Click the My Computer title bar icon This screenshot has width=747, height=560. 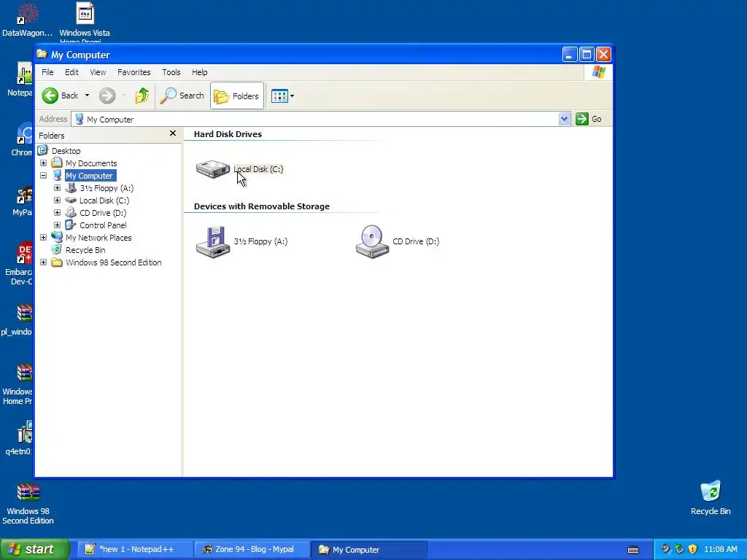pos(42,54)
